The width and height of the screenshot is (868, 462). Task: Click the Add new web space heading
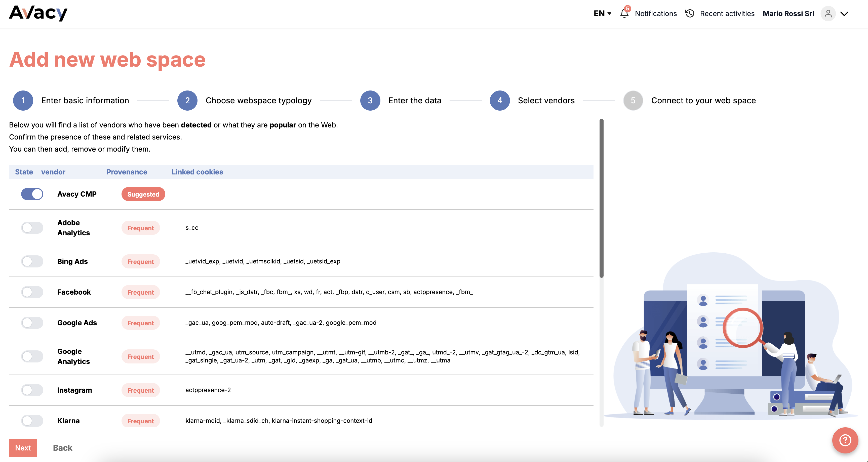pos(107,60)
